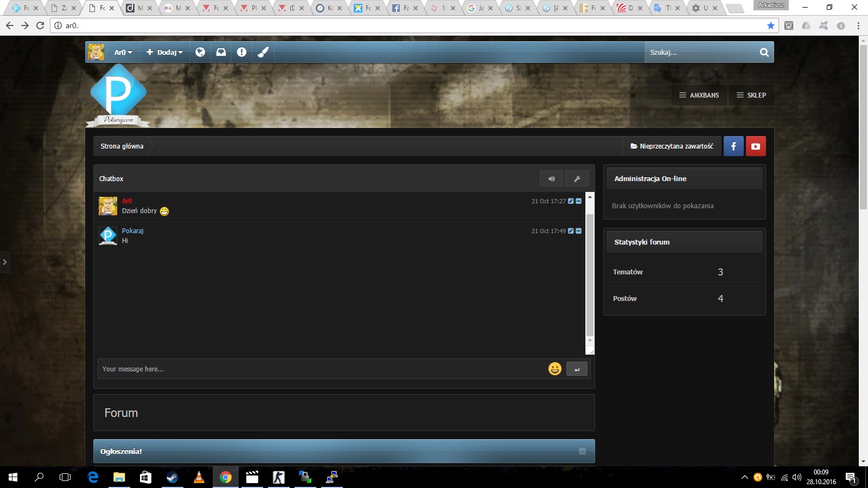868x488 pixels.
Task: Open the Facebook page button
Action: [x=733, y=146]
